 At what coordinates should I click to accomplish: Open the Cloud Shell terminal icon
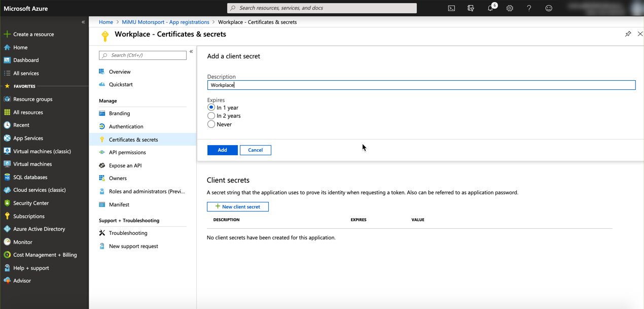point(451,8)
